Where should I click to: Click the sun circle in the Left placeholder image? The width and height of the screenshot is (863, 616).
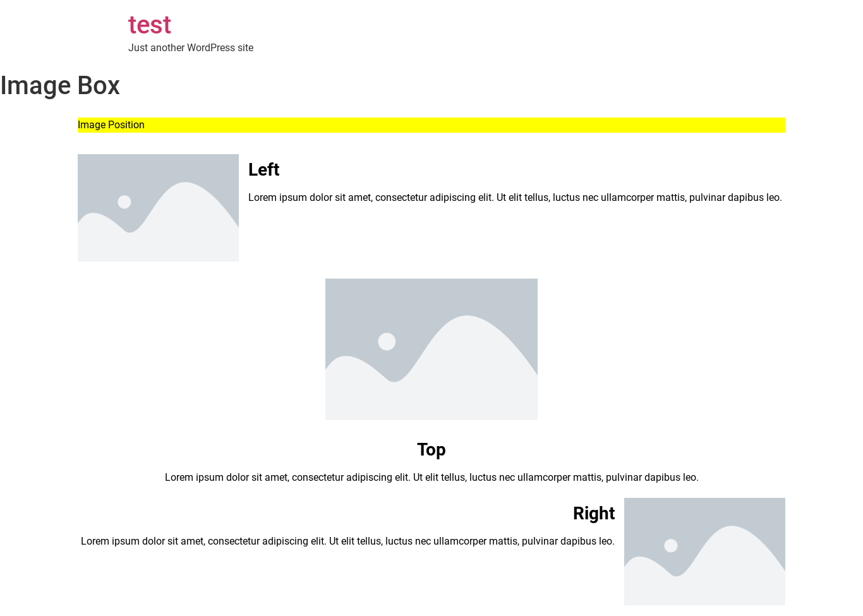coord(124,202)
